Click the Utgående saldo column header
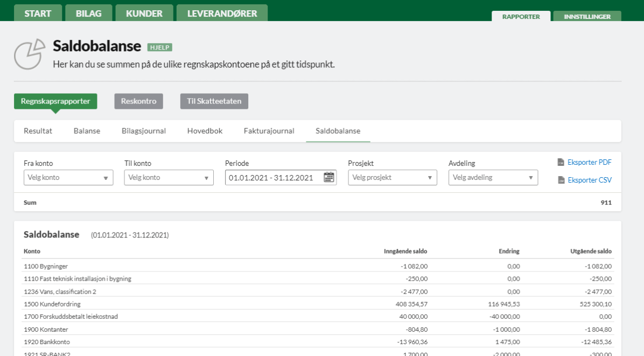 click(x=591, y=252)
